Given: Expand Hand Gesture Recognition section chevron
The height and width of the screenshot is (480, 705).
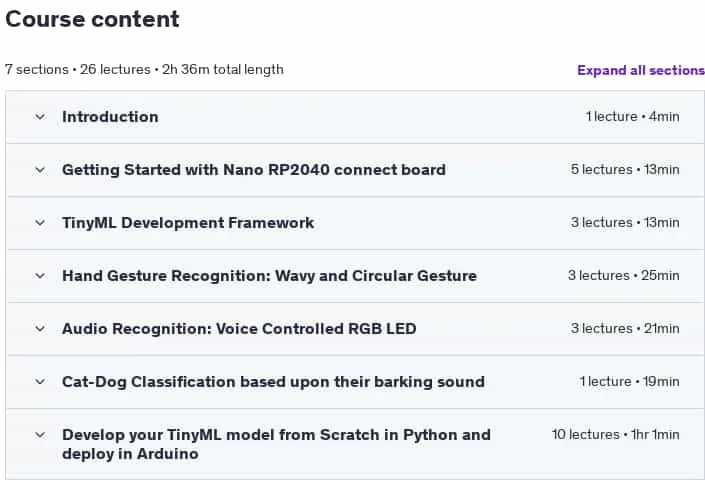Looking at the screenshot, I should pyautogui.click(x=40, y=276).
